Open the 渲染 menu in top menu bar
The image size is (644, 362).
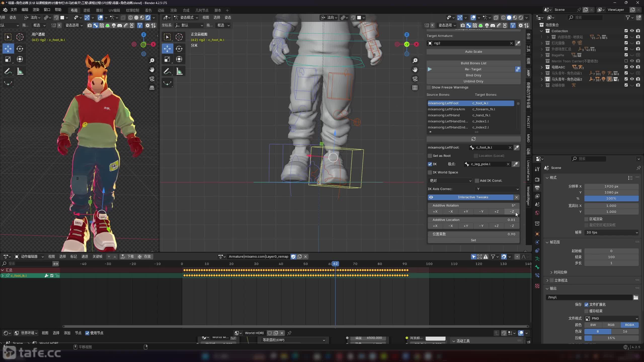tap(36, 10)
